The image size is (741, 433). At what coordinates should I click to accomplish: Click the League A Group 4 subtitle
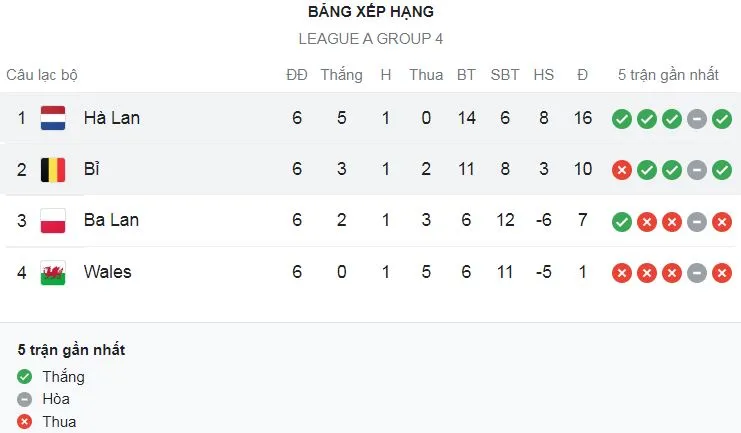370,39
